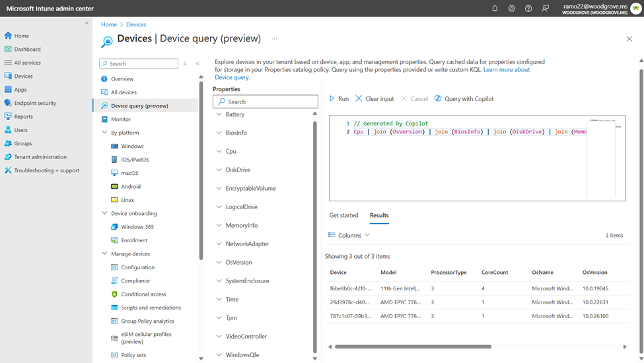Expand the MemoryInfo property group

[219, 225]
